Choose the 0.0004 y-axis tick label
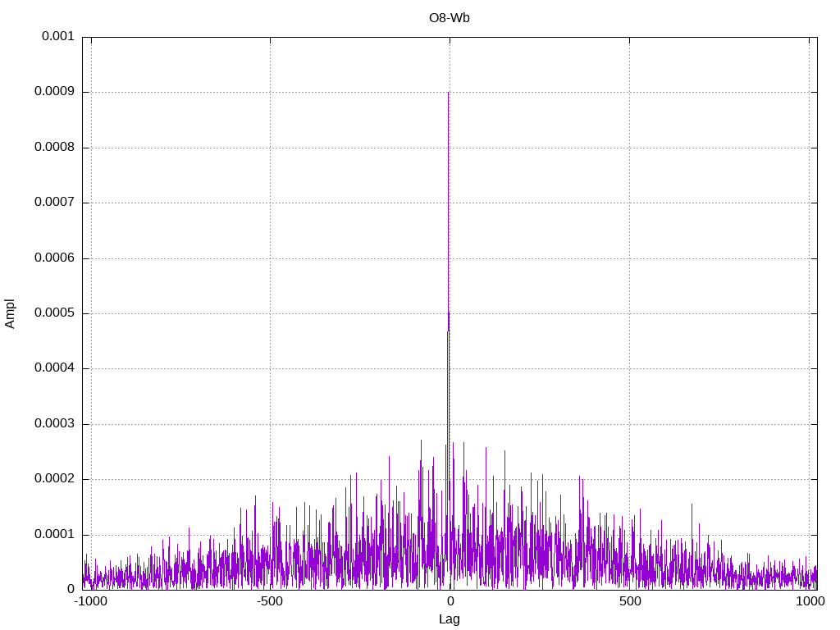 pos(54,368)
